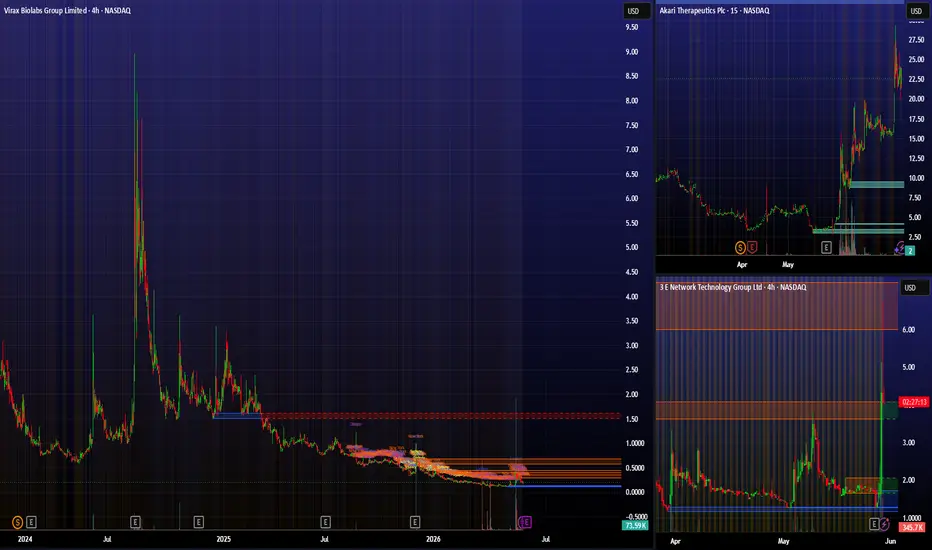Click the 73.59K volume label on Virax chart
This screenshot has height=550, width=932.
click(635, 526)
